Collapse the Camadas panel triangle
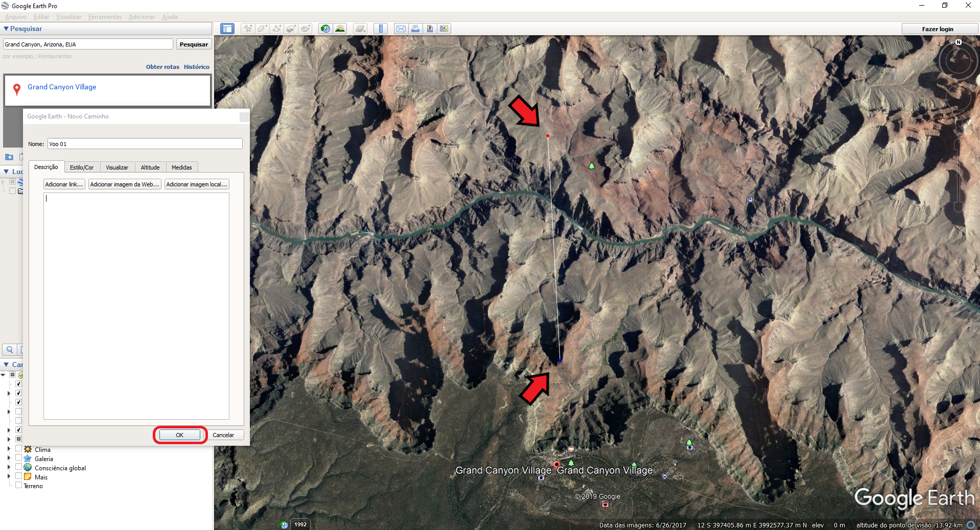The height and width of the screenshot is (530, 980). click(x=6, y=365)
